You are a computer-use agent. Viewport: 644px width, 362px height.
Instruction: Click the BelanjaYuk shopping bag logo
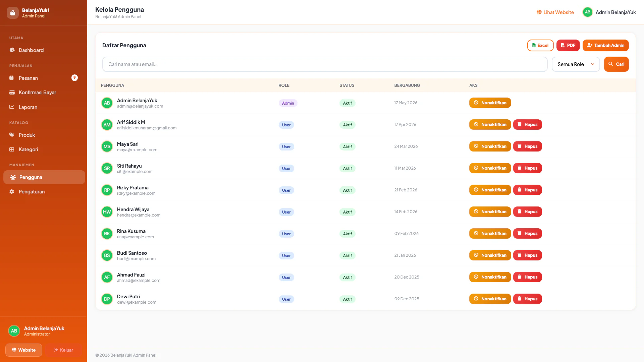pos(13,13)
